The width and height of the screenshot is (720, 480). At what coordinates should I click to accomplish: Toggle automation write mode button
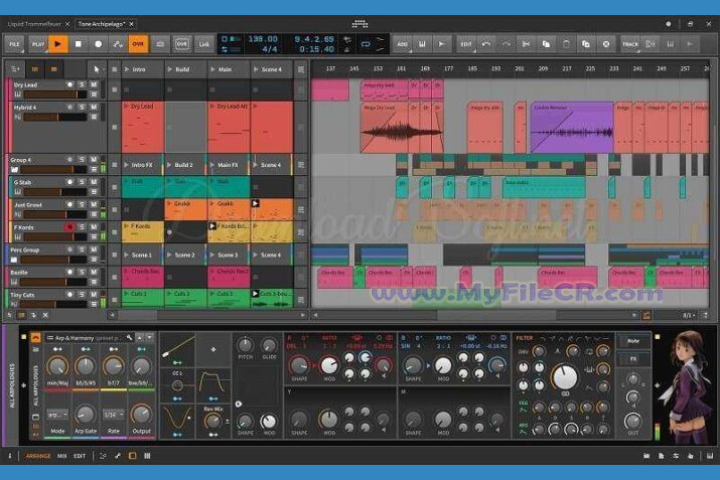(x=118, y=44)
